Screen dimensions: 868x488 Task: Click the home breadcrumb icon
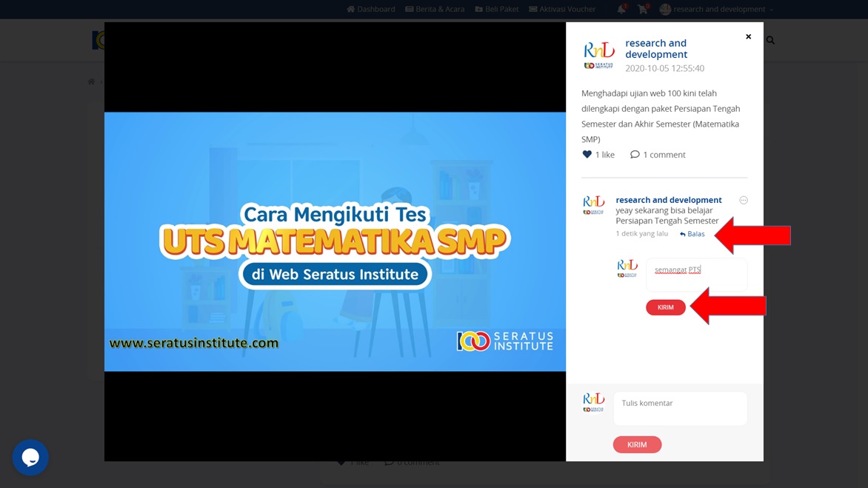pos(91,81)
